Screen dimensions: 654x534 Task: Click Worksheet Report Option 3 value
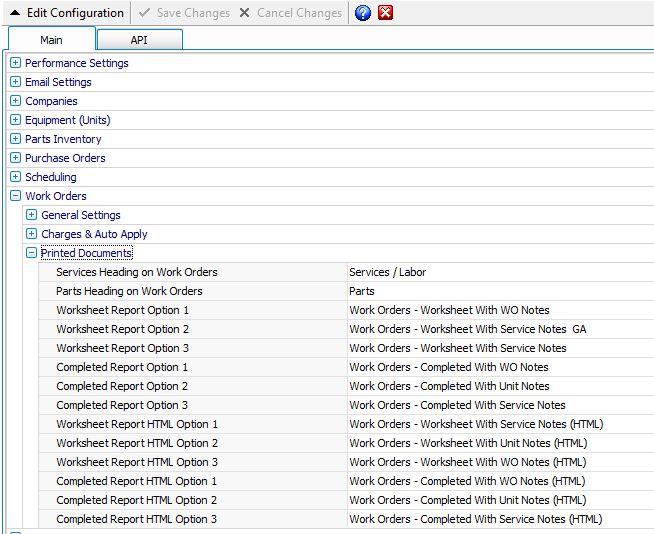click(458, 348)
